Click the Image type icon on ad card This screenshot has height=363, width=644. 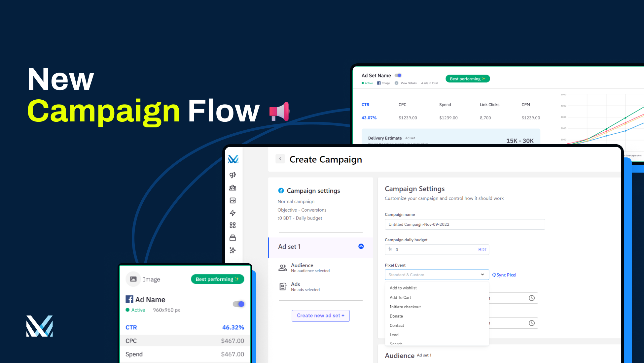pos(133,279)
